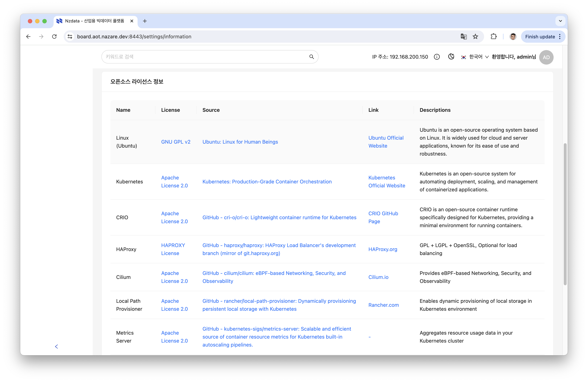Open the HAProxy.org link
This screenshot has width=588, height=382.
point(383,249)
